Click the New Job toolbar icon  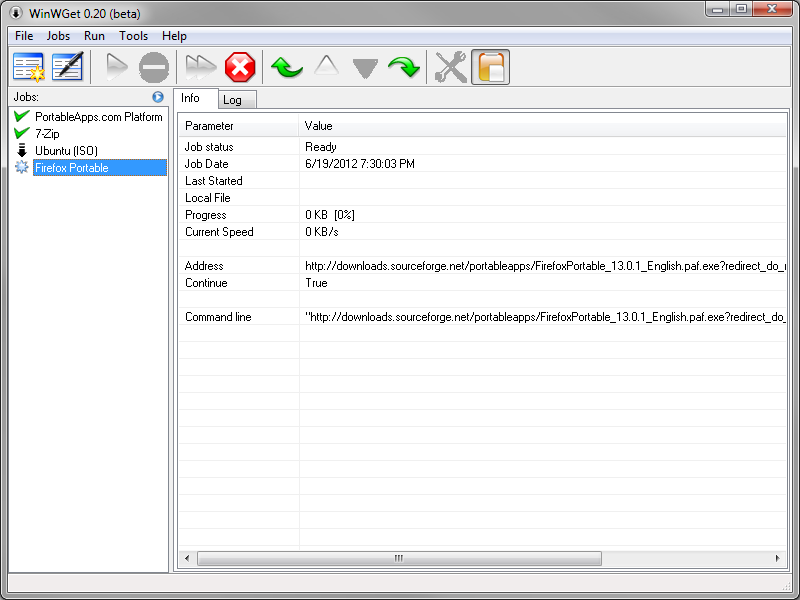(x=29, y=67)
